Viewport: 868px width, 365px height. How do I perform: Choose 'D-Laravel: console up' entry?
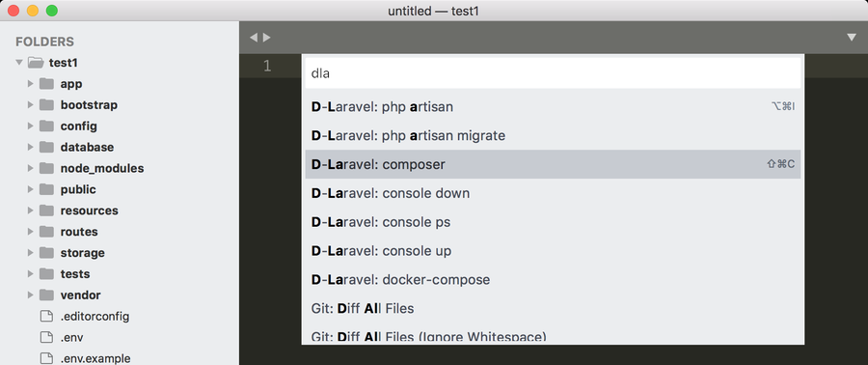tap(553, 250)
